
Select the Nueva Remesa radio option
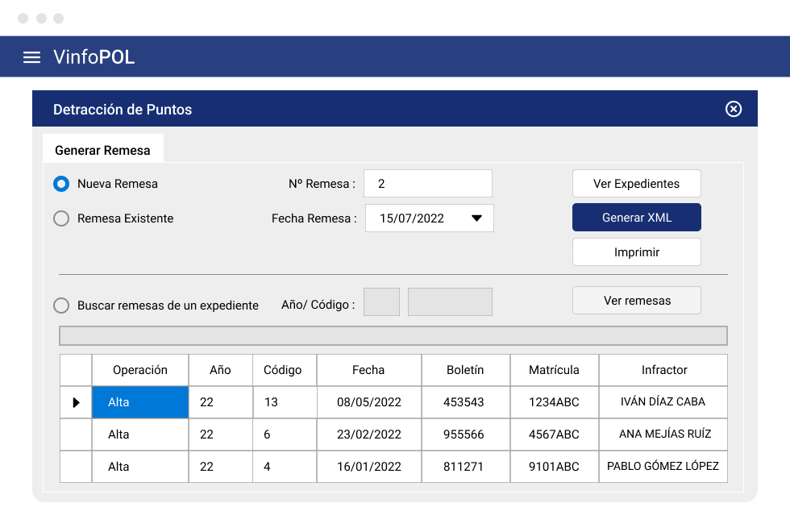(x=61, y=184)
